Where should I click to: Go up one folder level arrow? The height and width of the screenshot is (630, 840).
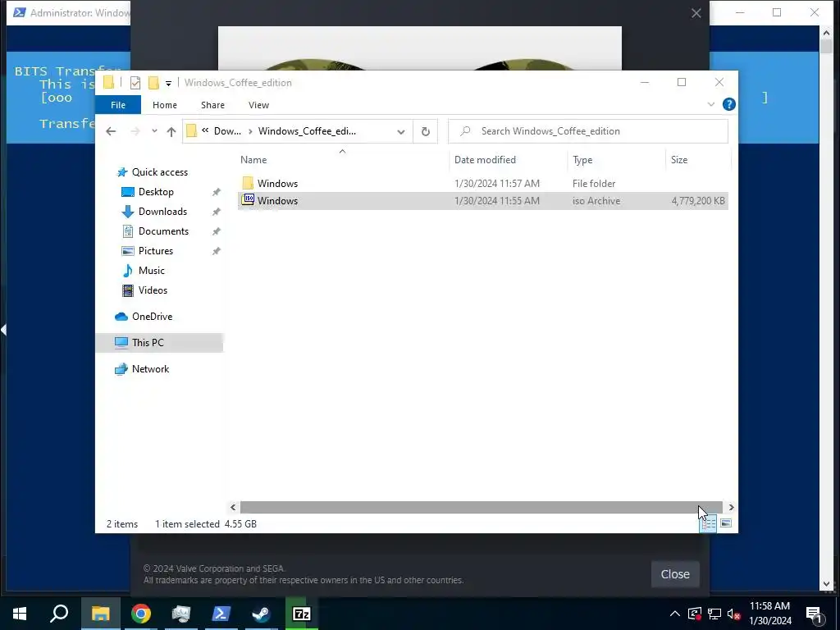(x=171, y=131)
